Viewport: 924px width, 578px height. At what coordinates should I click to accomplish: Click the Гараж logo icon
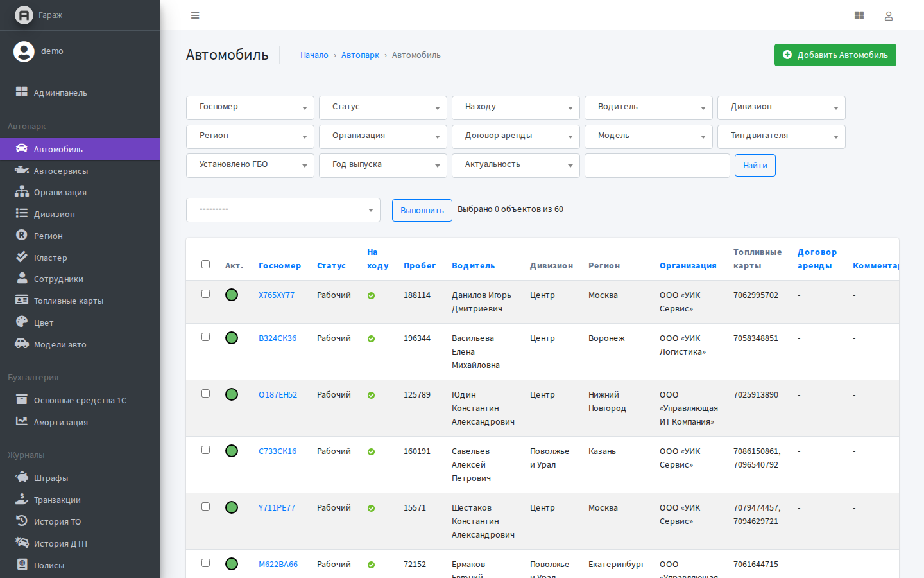24,15
